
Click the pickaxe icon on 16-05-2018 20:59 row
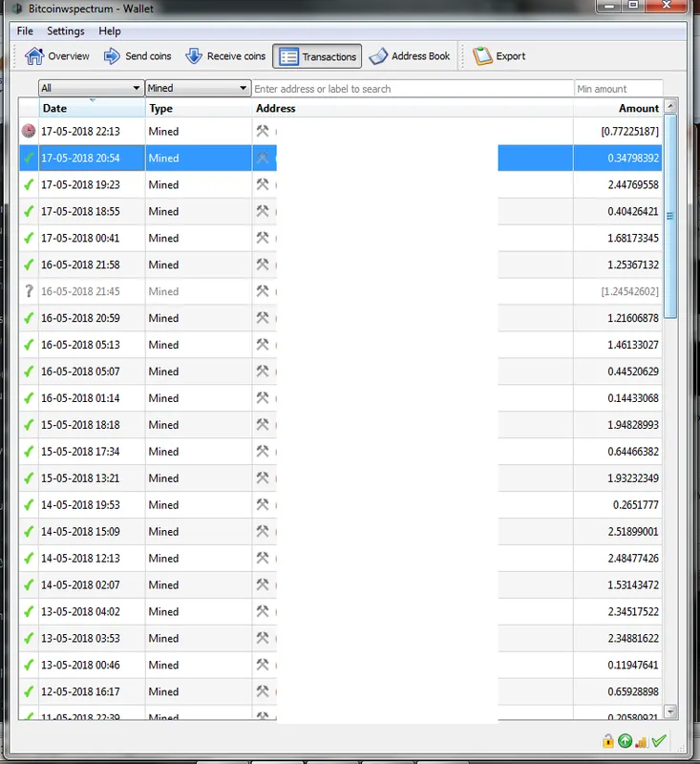(263, 318)
